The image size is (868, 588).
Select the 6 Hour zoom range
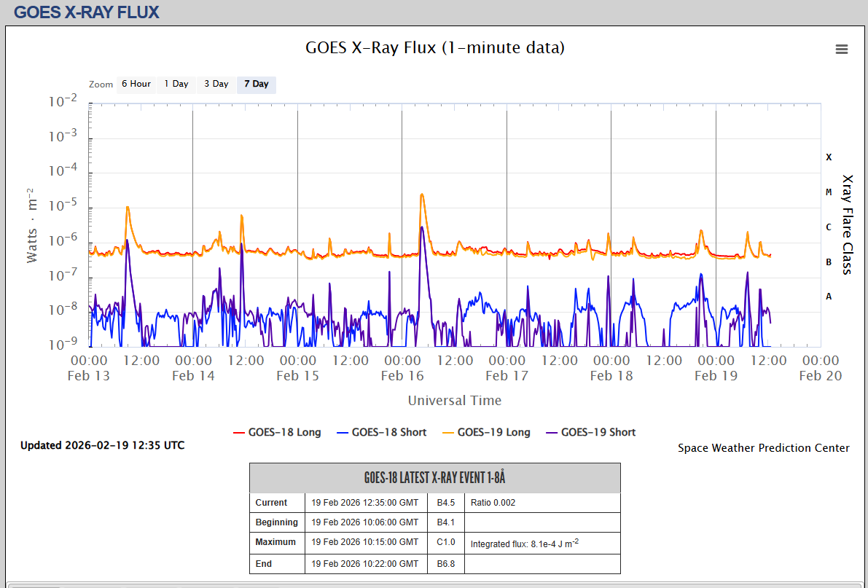(136, 85)
